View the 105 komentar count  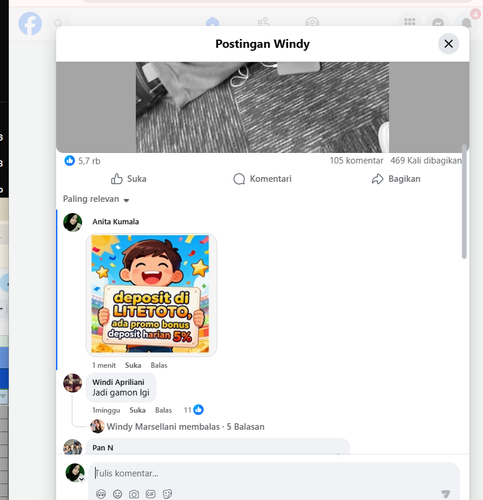coord(356,161)
